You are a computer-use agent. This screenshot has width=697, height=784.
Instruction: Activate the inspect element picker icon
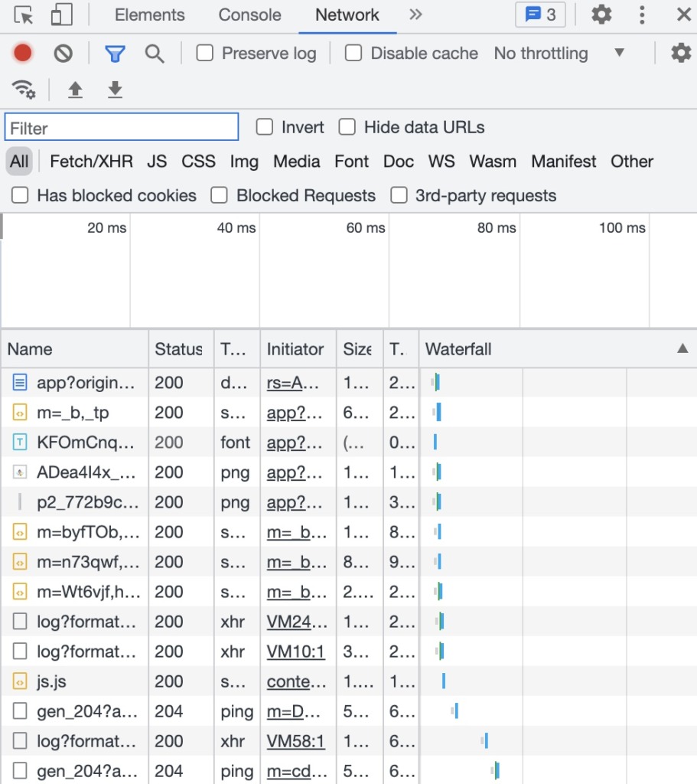24,15
